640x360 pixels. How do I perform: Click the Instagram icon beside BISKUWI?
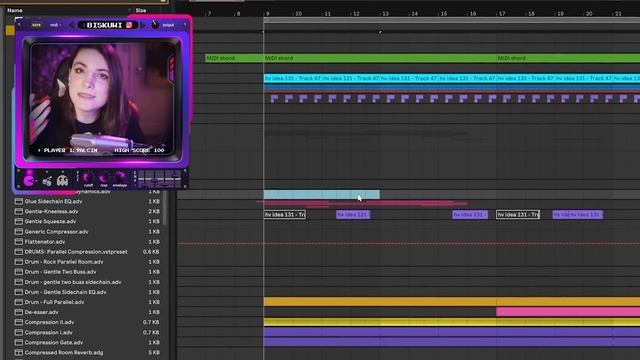pyautogui.click(x=129, y=25)
